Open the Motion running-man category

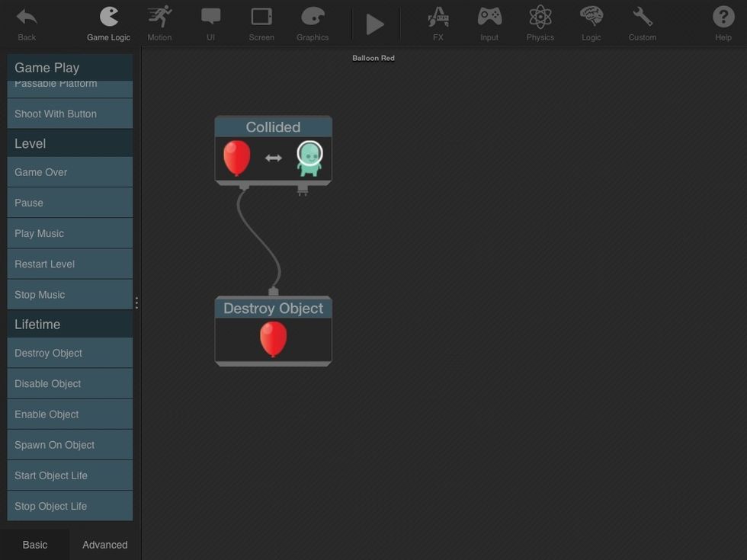pos(159,18)
